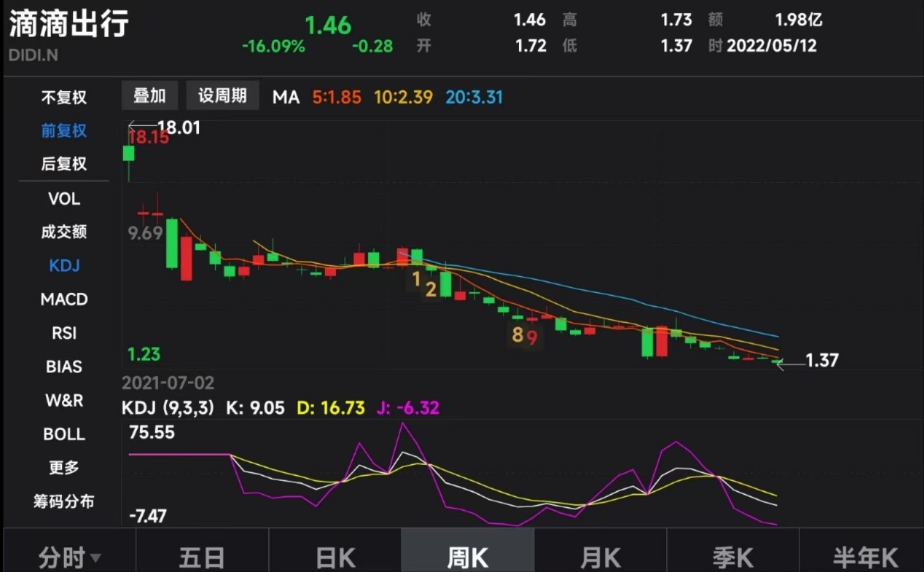Select the W&R indicator

pos(64,400)
